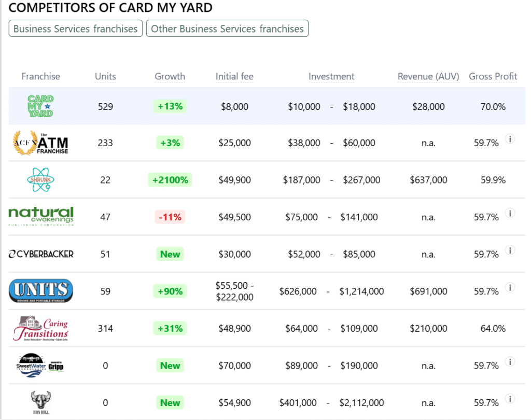Click New badge in SweetWater row
Screen dimensions: 531x420
170,366
